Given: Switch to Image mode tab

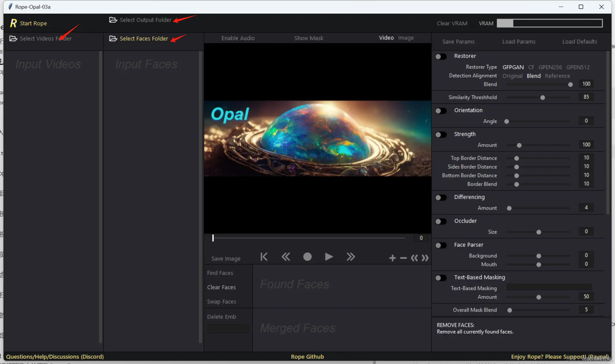Looking at the screenshot, I should [x=406, y=38].
